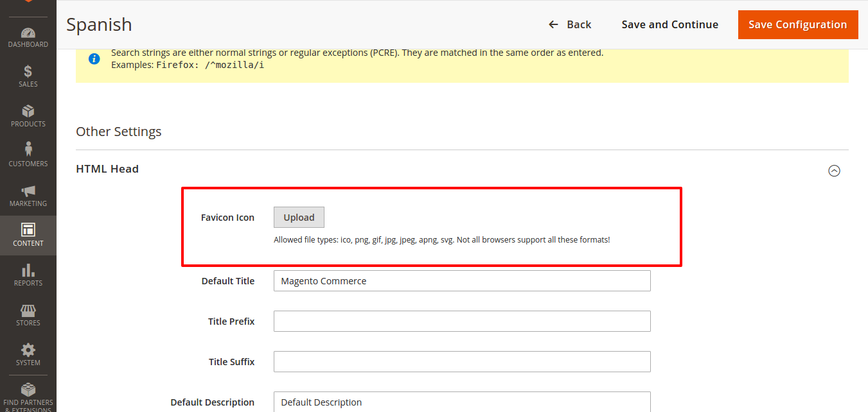This screenshot has width=868, height=412.
Task: Click Upload button for Favicon Icon
Action: [x=299, y=218]
